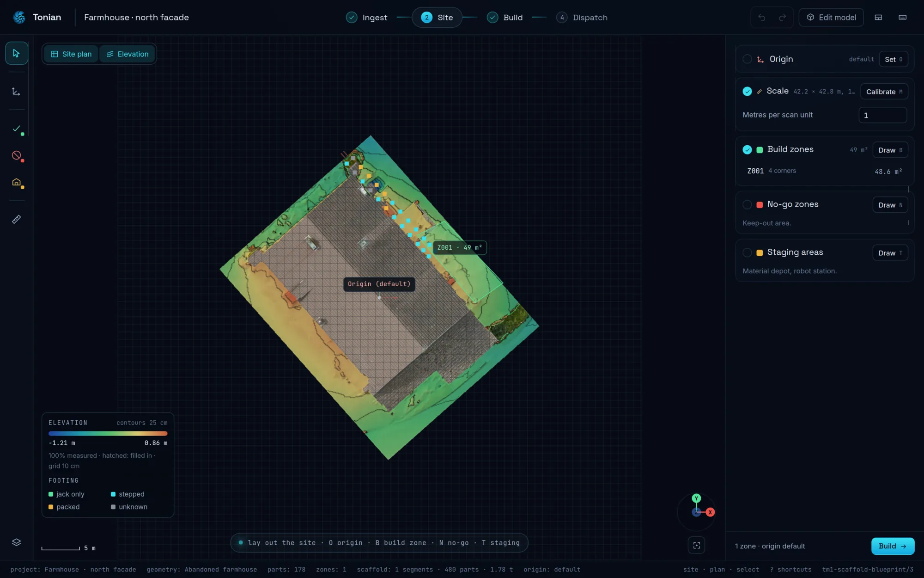Click the Z001 · 49 m² map label
The height and width of the screenshot is (578, 924).
coord(460,247)
